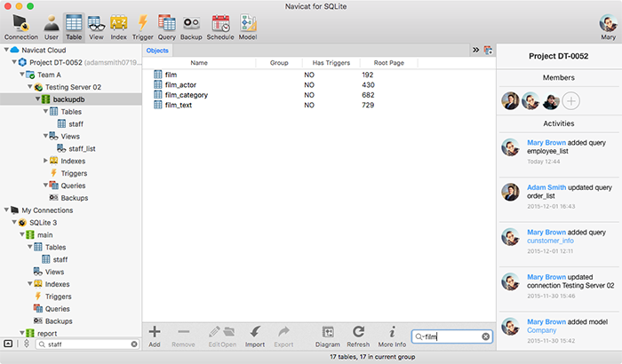Open Adam Smith profile link

click(x=546, y=187)
